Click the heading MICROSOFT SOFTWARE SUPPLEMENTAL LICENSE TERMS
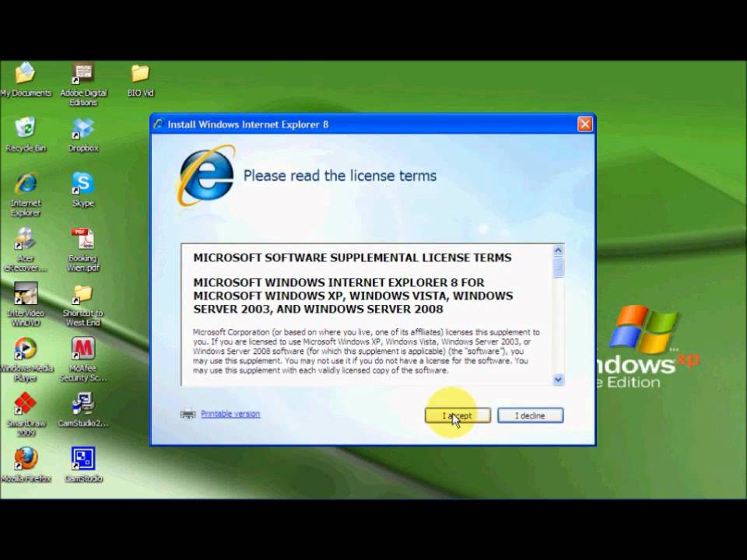Screen dimensions: 747x560 pyautogui.click(x=352, y=257)
